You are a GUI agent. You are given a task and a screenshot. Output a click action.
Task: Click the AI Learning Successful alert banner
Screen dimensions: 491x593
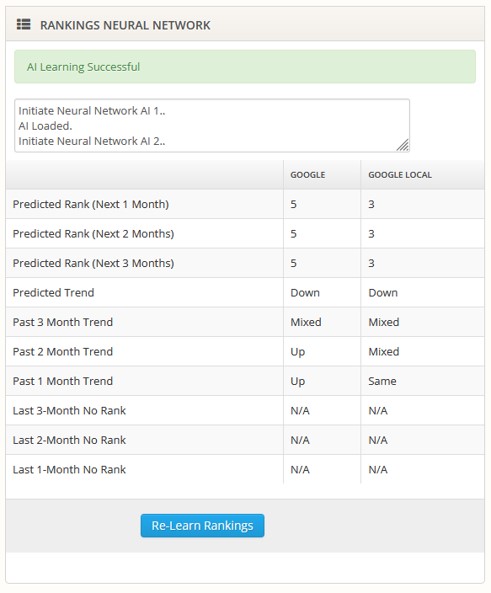tap(245, 67)
